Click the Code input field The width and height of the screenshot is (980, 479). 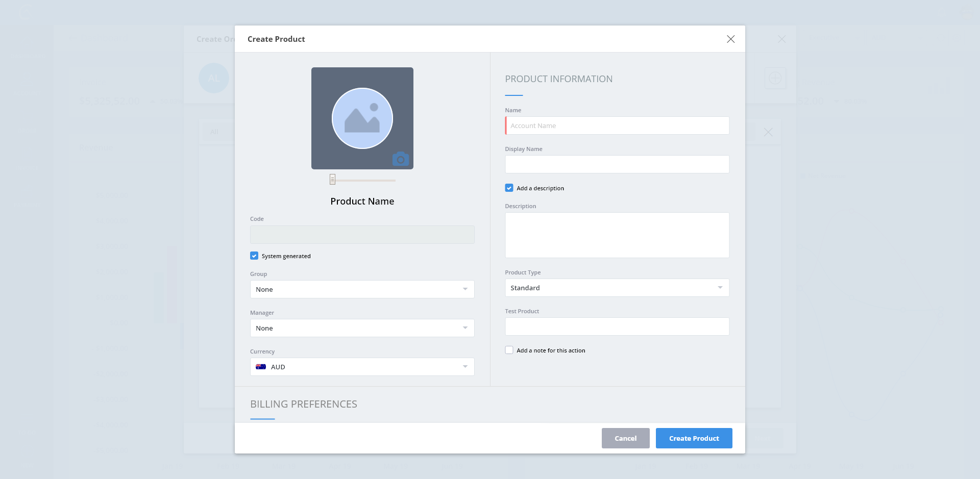[x=362, y=235]
